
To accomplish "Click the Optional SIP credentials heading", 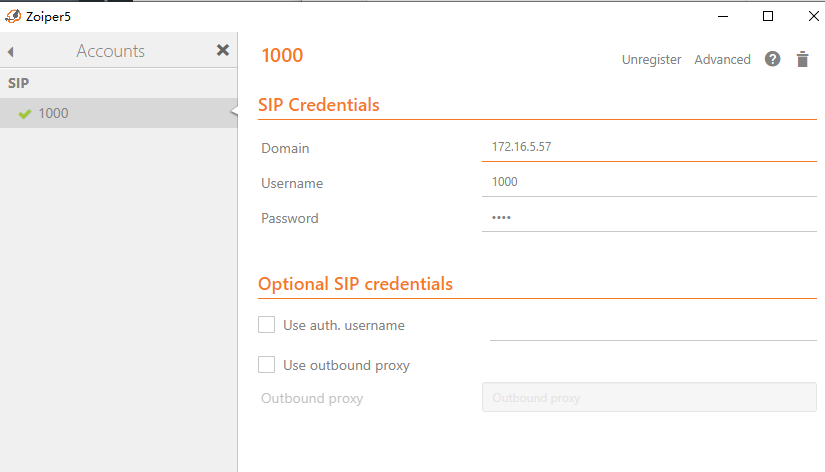I will tap(355, 284).
